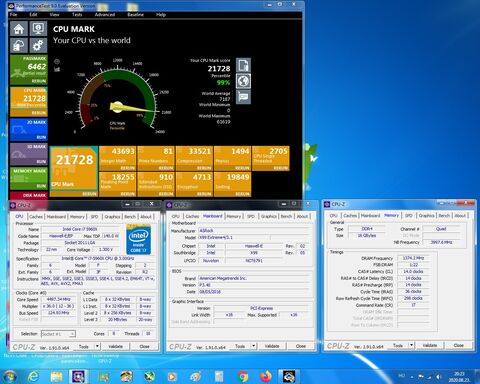Screen dimensions: 480x384
Task: Open the Windows Start orb
Action: (9, 377)
